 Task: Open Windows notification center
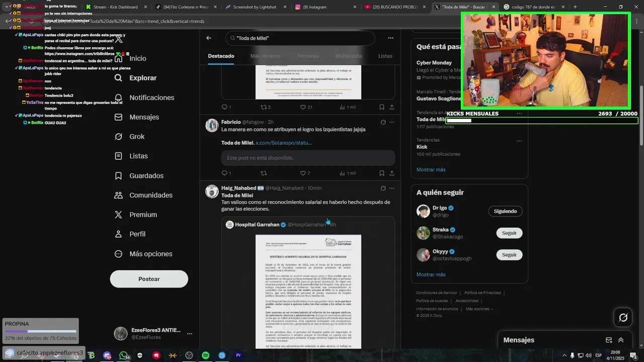pyautogui.click(x=633, y=355)
